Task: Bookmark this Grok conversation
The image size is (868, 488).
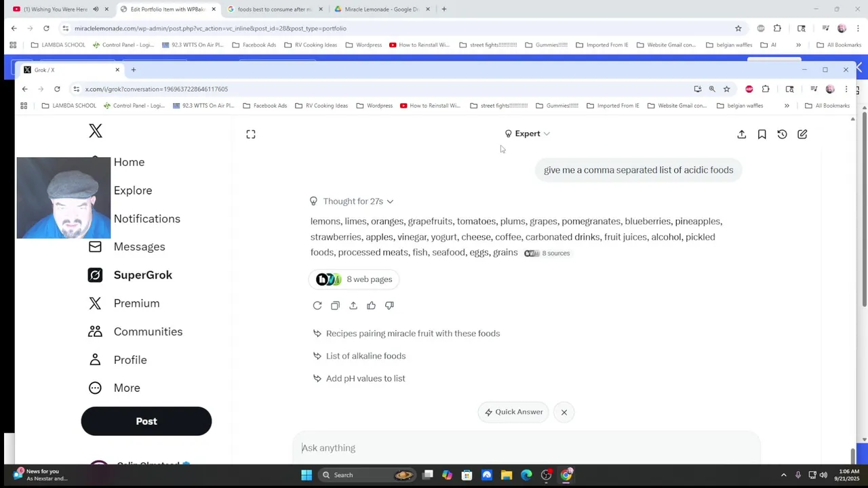Action: click(762, 134)
